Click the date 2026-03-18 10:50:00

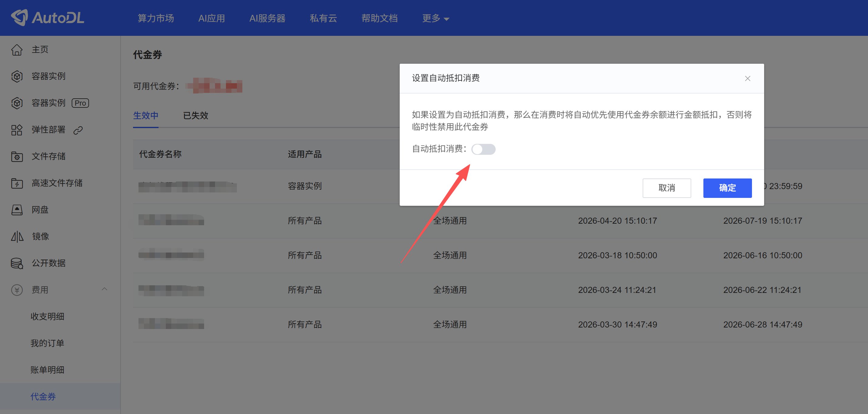pyautogui.click(x=617, y=255)
